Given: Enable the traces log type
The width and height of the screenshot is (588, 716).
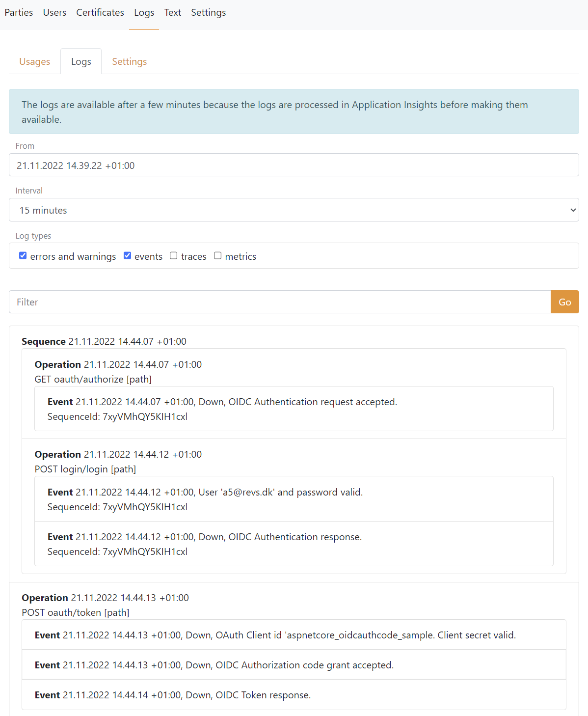Looking at the screenshot, I should click(x=173, y=255).
